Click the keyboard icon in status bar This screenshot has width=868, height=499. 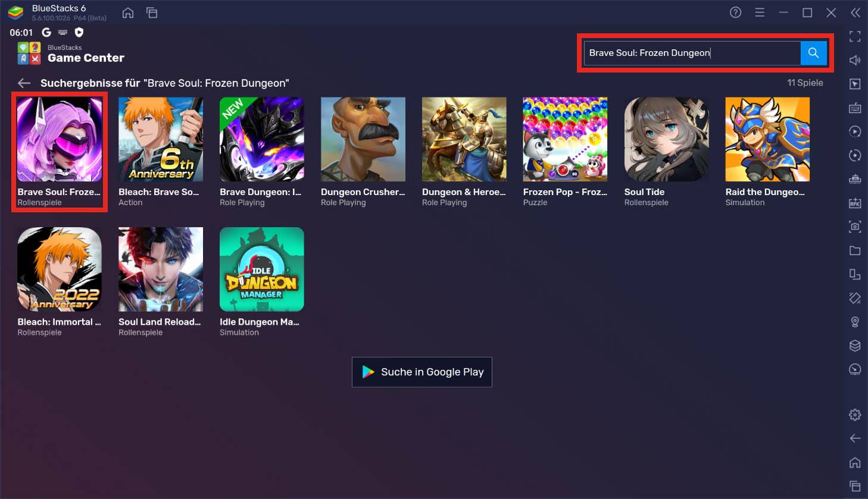63,32
